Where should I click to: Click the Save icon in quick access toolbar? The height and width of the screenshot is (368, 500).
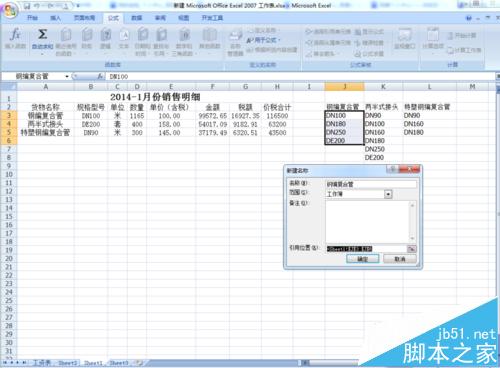point(27,6)
